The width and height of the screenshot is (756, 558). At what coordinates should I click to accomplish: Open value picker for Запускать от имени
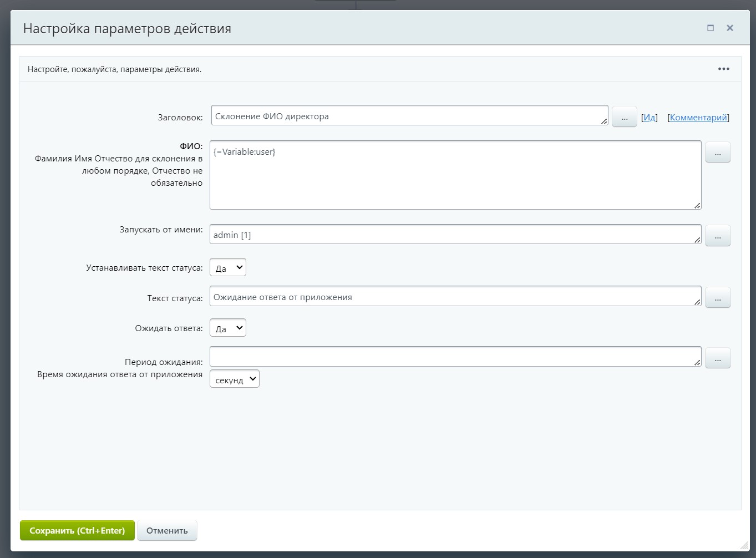[717, 236]
